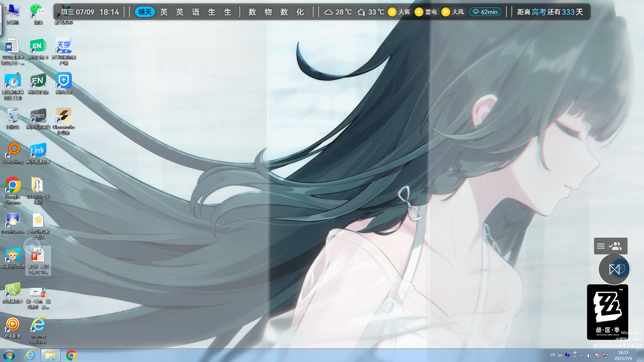644x362 pixels.
Task: Launch 希沃轻白板 shortcut
Action: coord(38,84)
